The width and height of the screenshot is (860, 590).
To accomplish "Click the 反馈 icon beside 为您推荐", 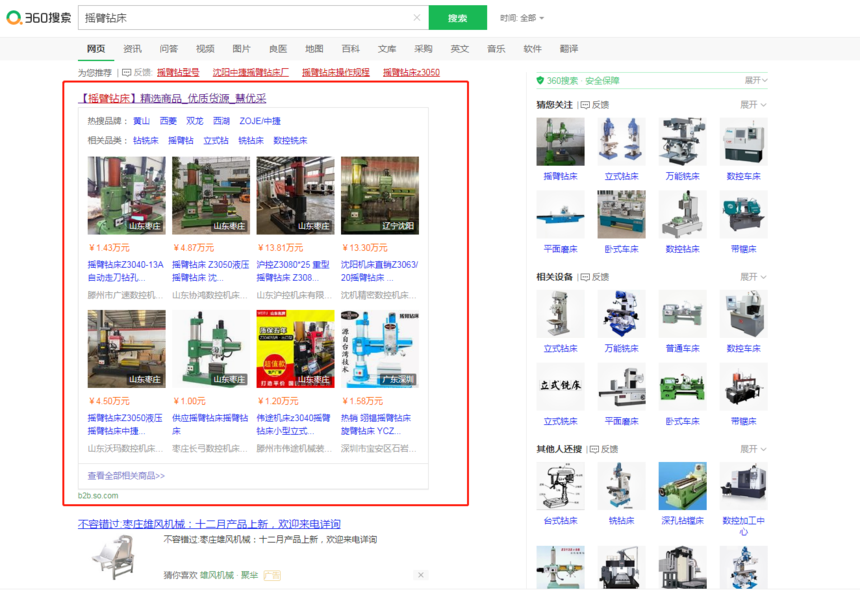I will click(x=127, y=73).
